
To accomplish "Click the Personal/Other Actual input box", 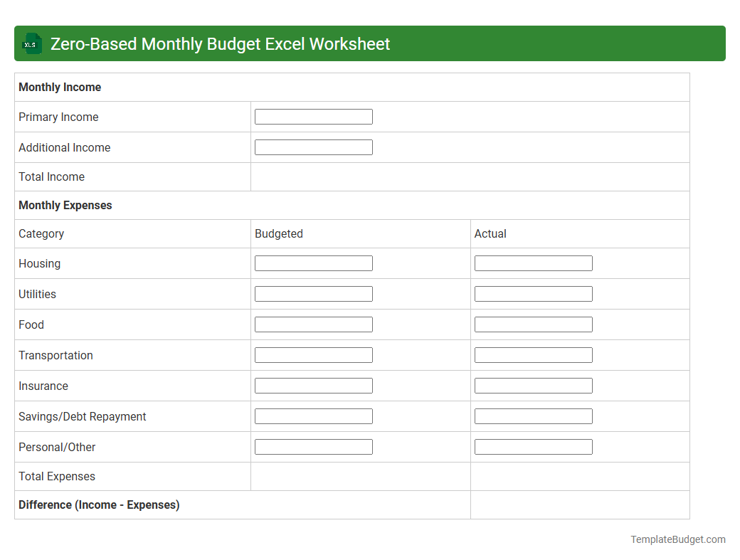I will [533, 446].
